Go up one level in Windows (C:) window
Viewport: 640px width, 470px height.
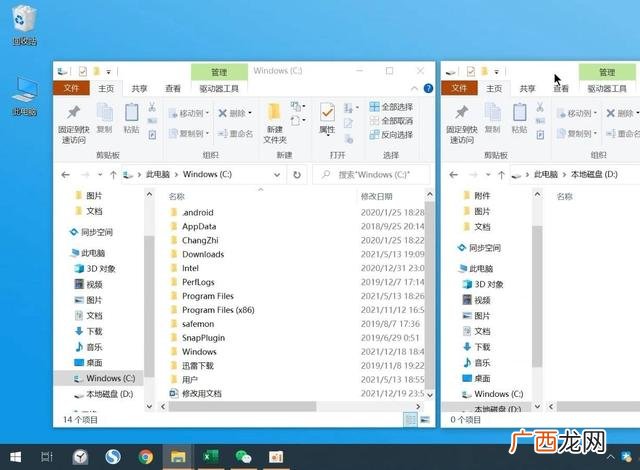tap(113, 175)
